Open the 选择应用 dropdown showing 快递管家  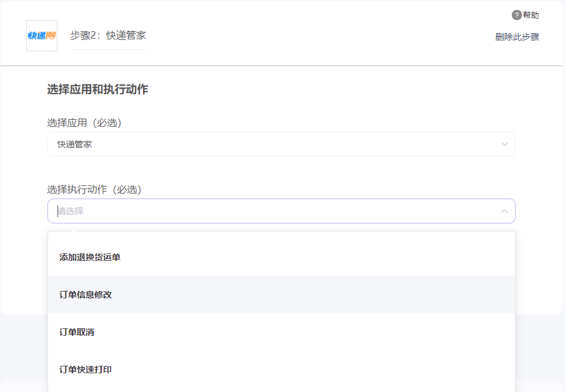[x=282, y=144]
